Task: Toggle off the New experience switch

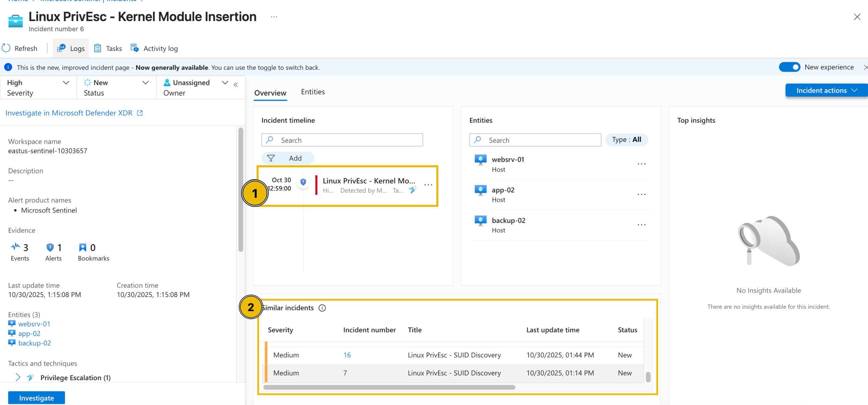Action: point(789,67)
